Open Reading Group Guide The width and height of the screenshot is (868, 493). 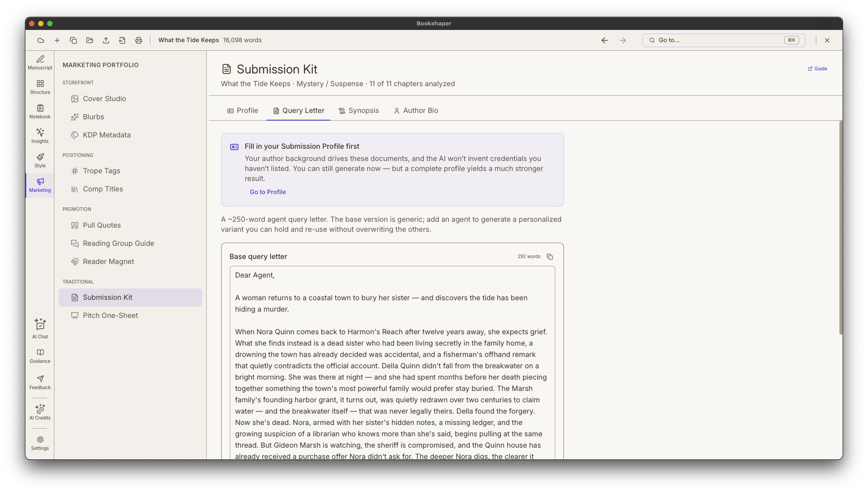(130, 244)
